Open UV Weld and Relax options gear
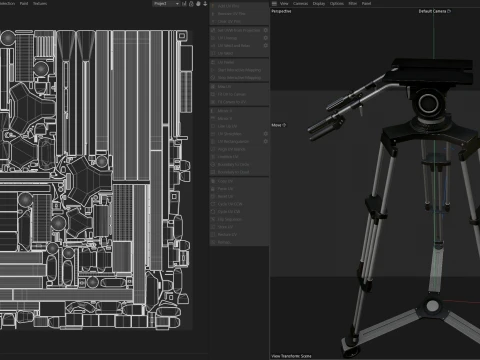The height and width of the screenshot is (360, 480). click(x=266, y=45)
